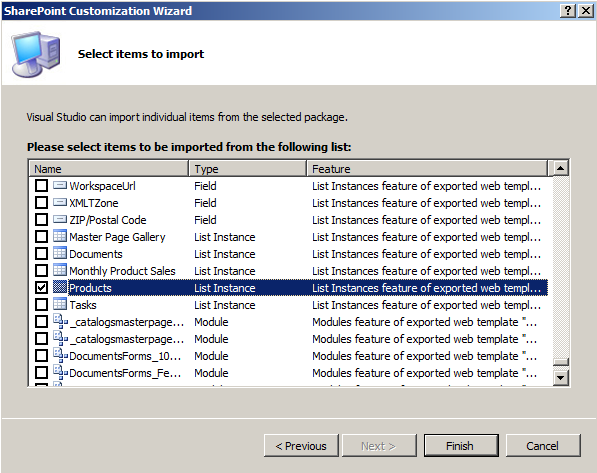This screenshot has height=473, width=597.
Task: Sort by the Type column header
Action: pos(247,168)
